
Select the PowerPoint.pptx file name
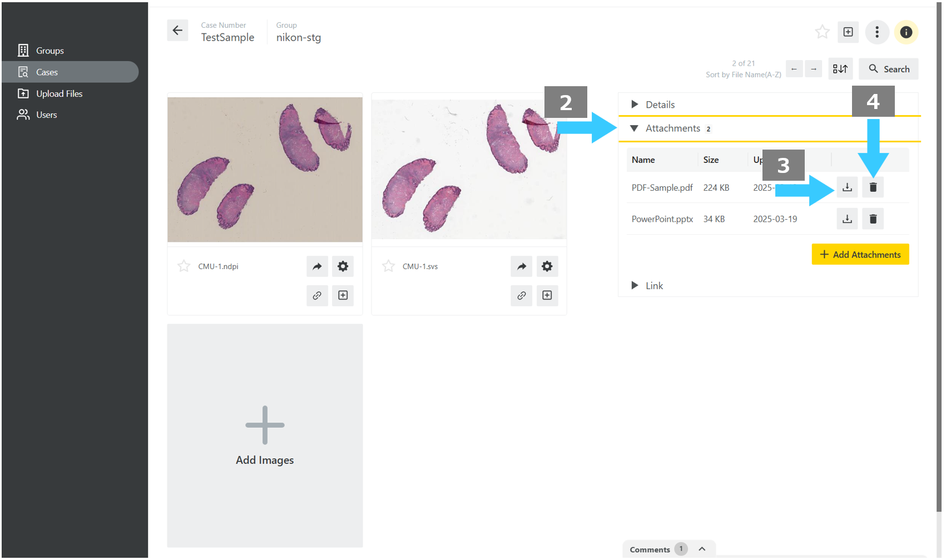pyautogui.click(x=662, y=219)
